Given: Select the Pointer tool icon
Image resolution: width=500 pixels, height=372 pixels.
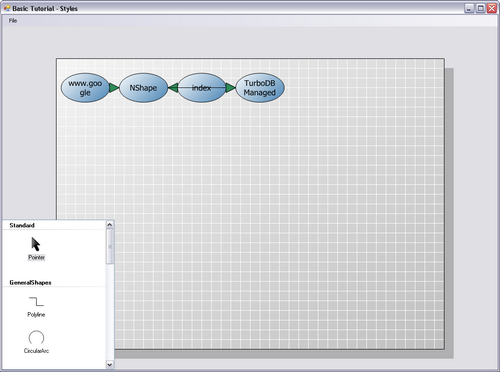Looking at the screenshot, I should point(36,244).
